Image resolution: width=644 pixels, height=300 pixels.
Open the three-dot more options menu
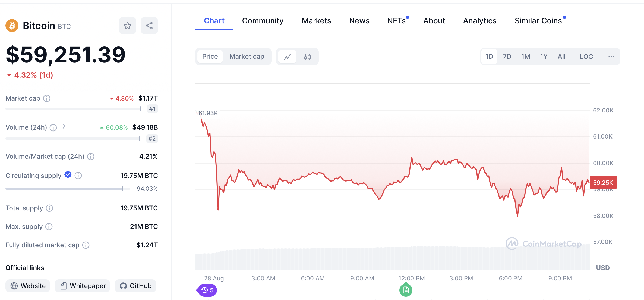point(611,57)
